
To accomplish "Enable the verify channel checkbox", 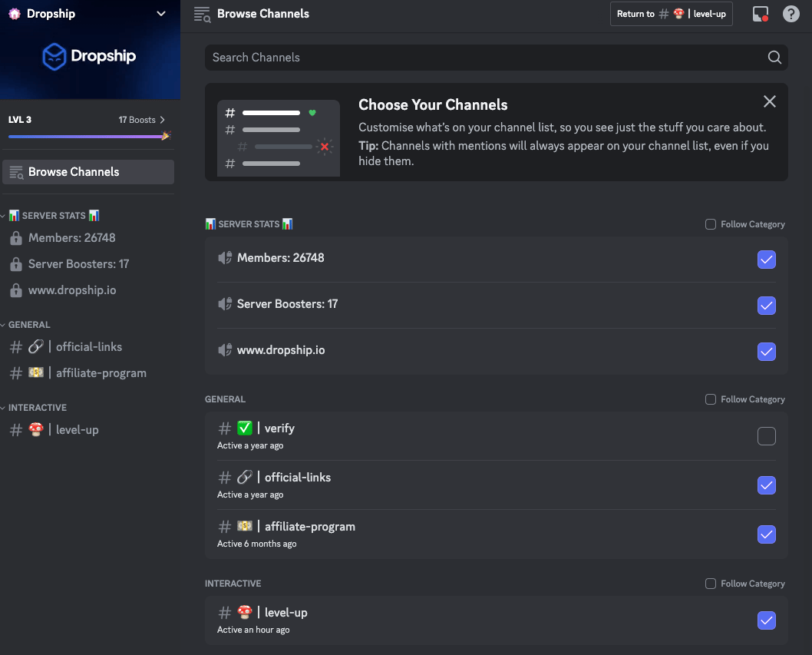I will point(767,436).
